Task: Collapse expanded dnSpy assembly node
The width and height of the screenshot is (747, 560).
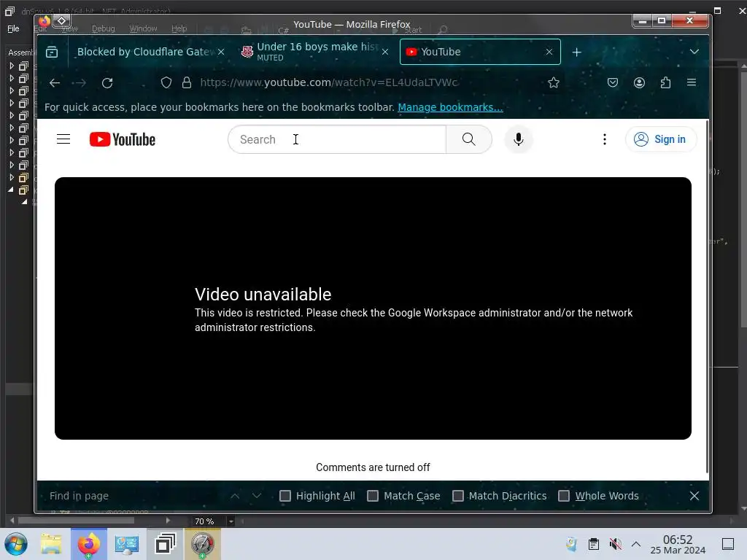Action: pyautogui.click(x=12, y=190)
